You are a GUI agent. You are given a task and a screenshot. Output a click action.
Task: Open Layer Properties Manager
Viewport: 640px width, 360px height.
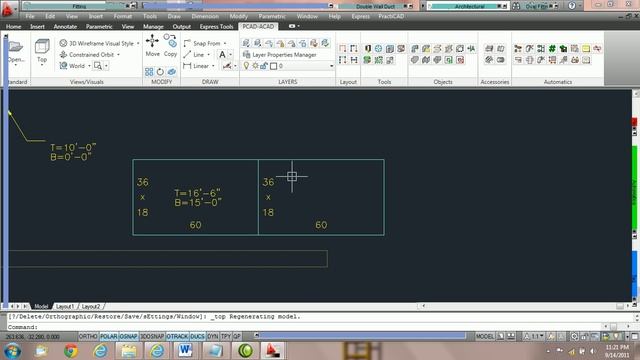(280, 54)
